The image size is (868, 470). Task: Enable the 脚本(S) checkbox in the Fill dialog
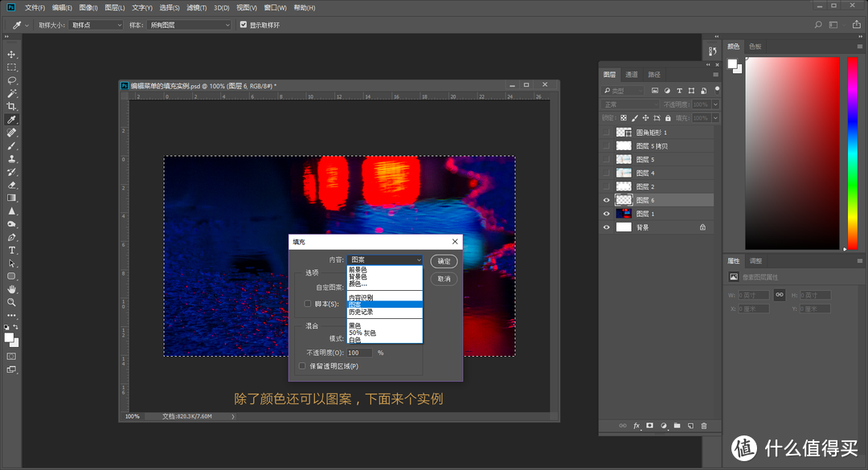[x=308, y=303]
